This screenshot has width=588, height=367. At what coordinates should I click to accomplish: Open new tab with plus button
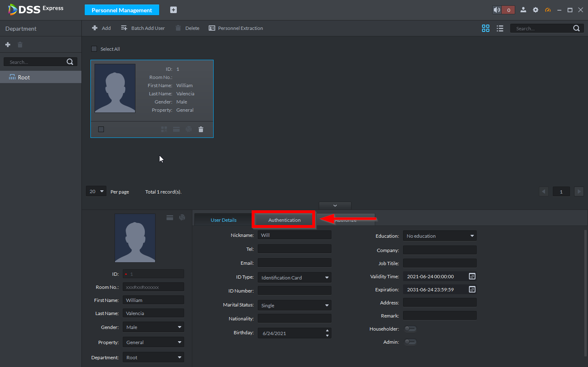[173, 10]
